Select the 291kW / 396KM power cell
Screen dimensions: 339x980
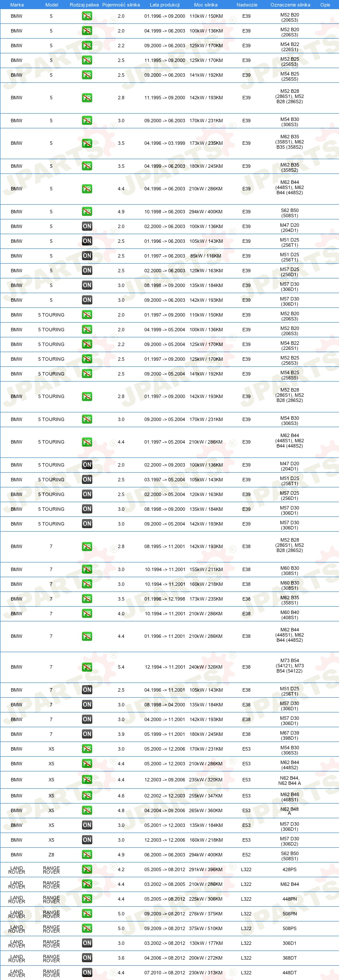206,869
